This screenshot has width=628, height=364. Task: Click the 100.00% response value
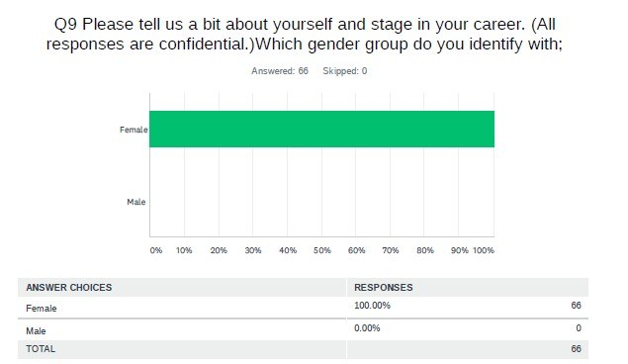point(372,306)
